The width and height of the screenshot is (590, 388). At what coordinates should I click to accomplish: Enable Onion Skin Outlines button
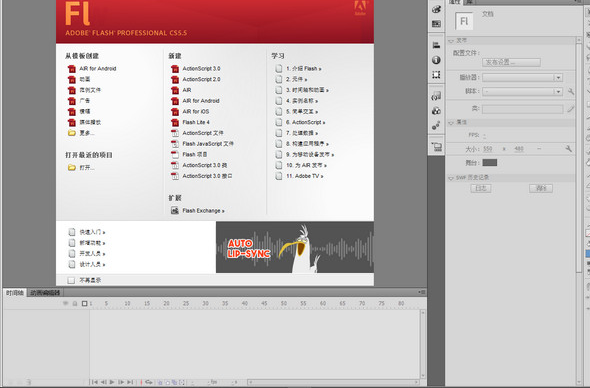click(x=168, y=382)
